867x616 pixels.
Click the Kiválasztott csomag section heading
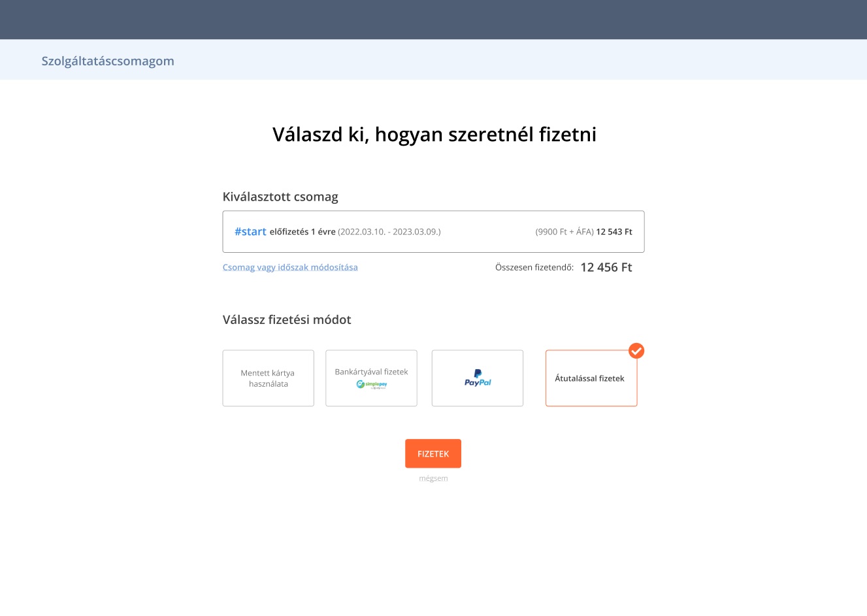[x=280, y=197]
